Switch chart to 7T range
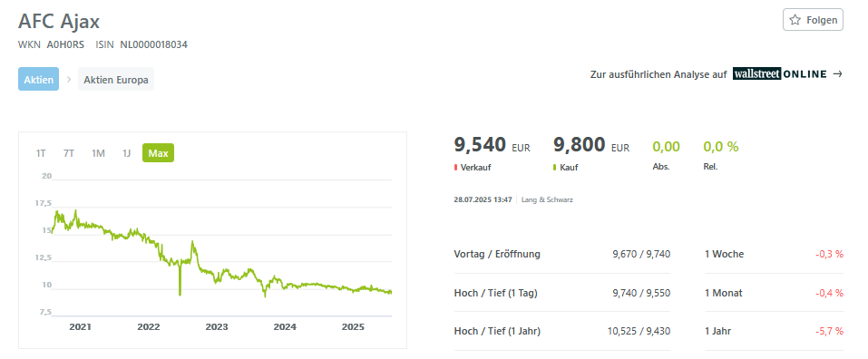Image resolution: width=868 pixels, height=359 pixels. point(69,153)
